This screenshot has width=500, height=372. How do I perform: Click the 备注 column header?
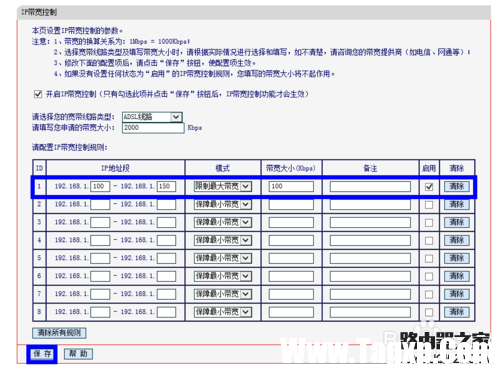(x=370, y=168)
